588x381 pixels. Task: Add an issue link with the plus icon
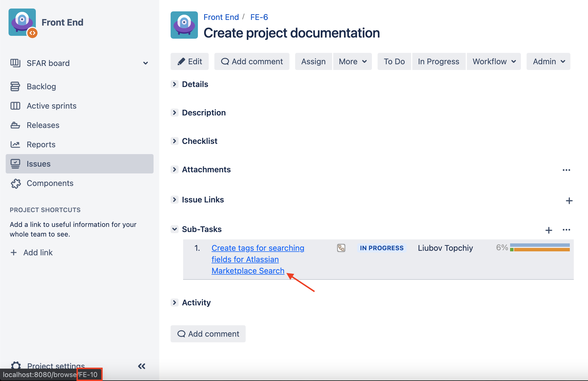pyautogui.click(x=569, y=201)
